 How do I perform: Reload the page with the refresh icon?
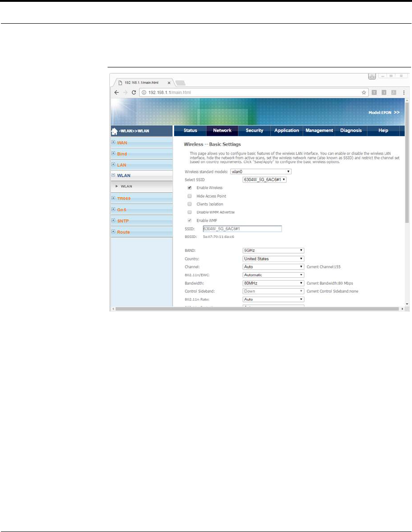134,92
